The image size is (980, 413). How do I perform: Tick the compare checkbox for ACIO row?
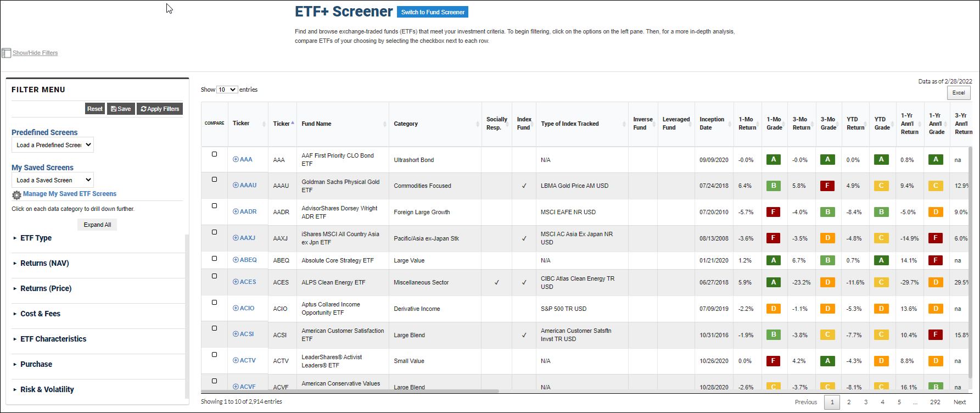tap(214, 303)
